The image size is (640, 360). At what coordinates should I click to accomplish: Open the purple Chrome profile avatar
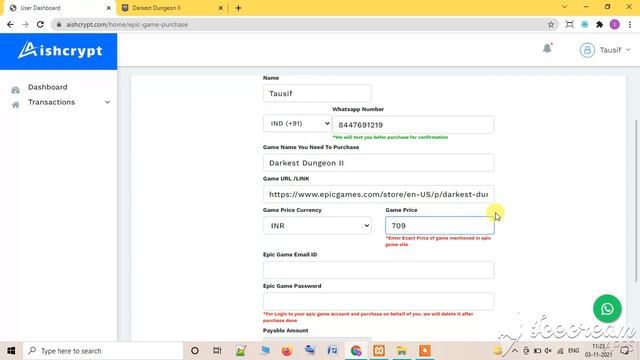tap(614, 24)
